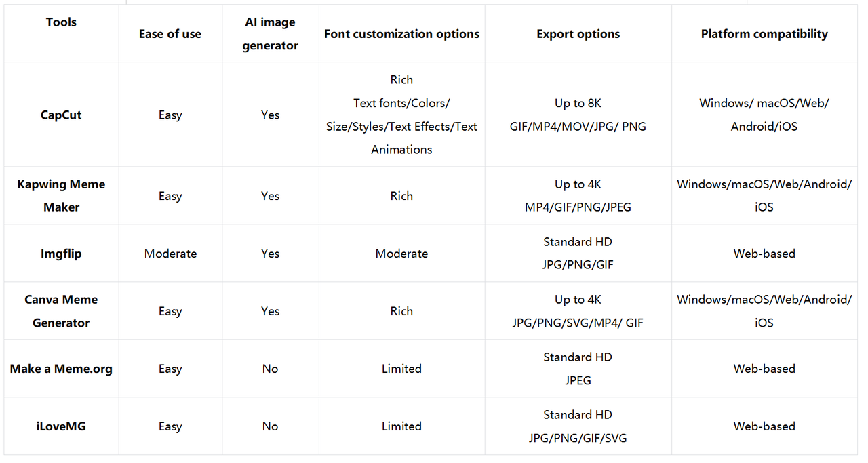The width and height of the screenshot is (868, 463).
Task: Select the Kapwing Meme Maker row title
Action: (61, 195)
